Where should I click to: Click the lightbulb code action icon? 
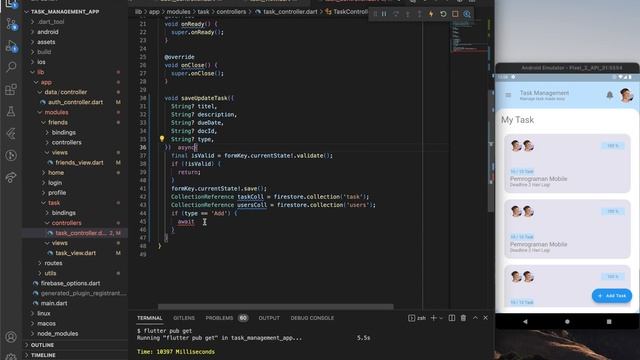pyautogui.click(x=162, y=139)
